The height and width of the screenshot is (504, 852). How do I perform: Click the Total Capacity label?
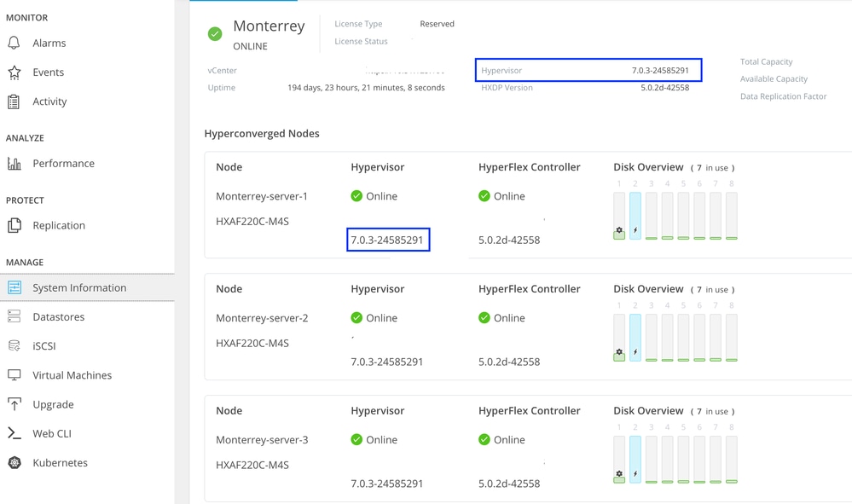(x=766, y=62)
